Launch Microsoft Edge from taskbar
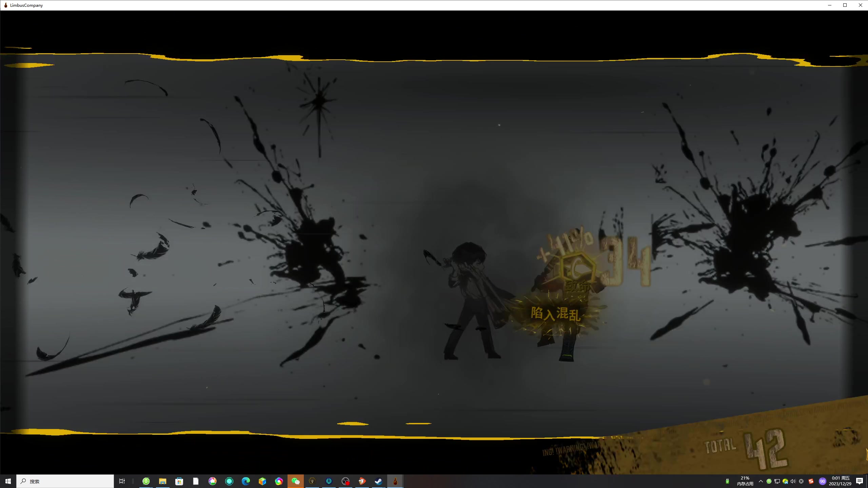Screen dimensions: 868x488 coord(245,481)
